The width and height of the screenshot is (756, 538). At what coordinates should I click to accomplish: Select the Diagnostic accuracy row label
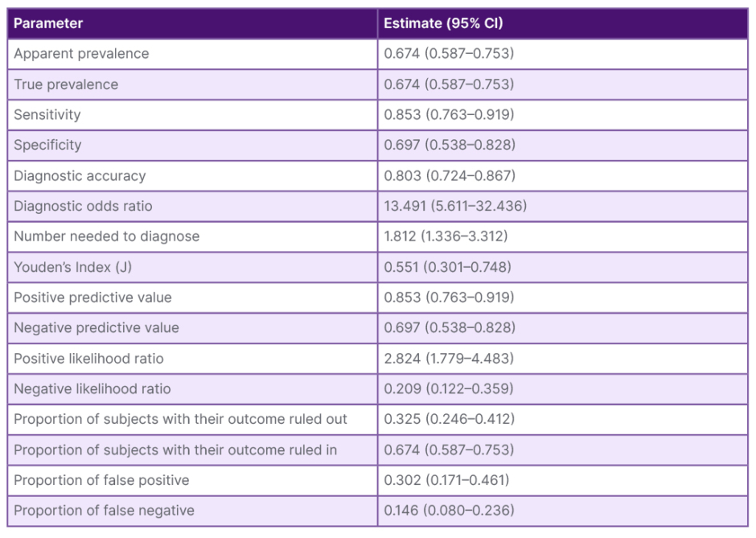(x=80, y=175)
